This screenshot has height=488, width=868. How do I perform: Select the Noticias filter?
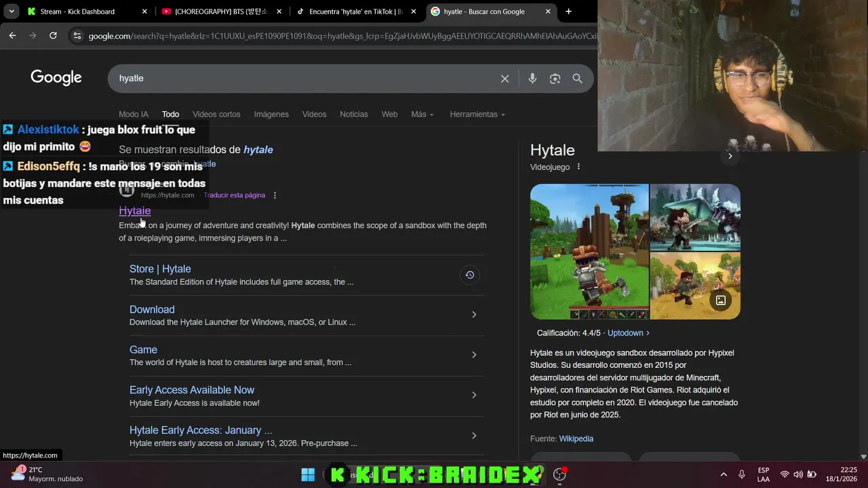coord(354,115)
